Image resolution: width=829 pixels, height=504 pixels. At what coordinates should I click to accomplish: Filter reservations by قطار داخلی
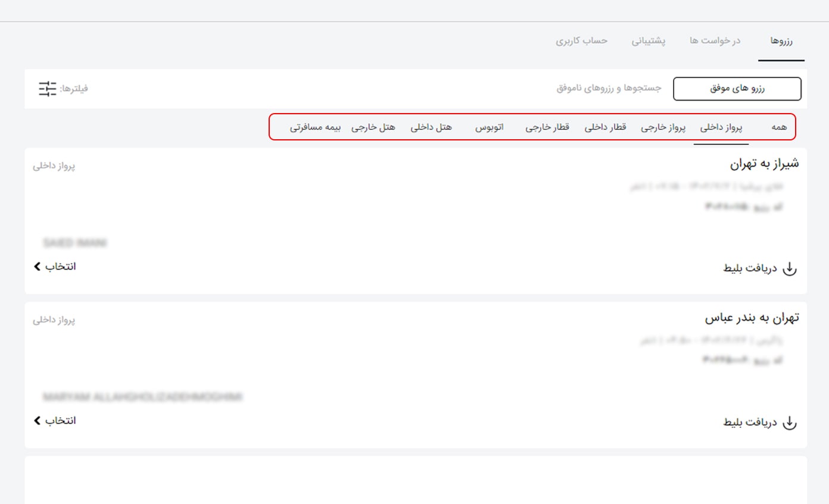point(605,127)
